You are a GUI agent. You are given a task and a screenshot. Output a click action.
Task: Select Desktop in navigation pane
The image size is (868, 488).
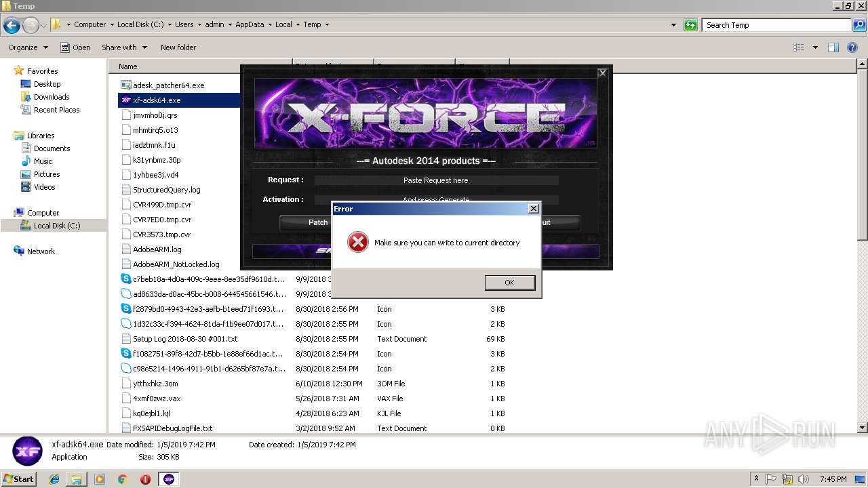[47, 84]
